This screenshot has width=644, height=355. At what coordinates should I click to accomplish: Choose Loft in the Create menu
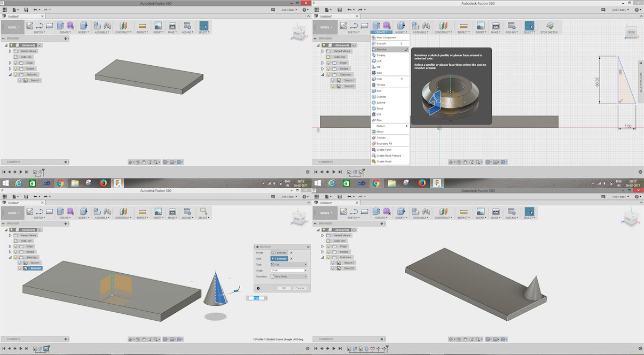click(390, 61)
